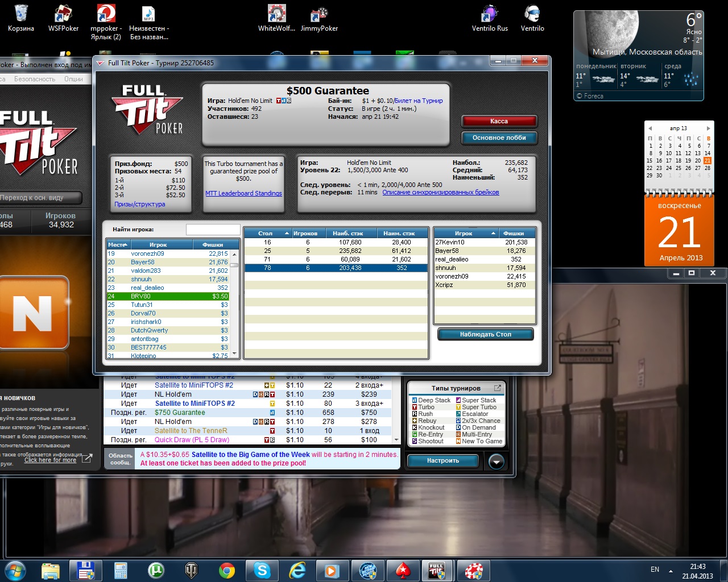Select player BRV80 in the standings
The height and width of the screenshot is (582, 728).
pos(168,296)
